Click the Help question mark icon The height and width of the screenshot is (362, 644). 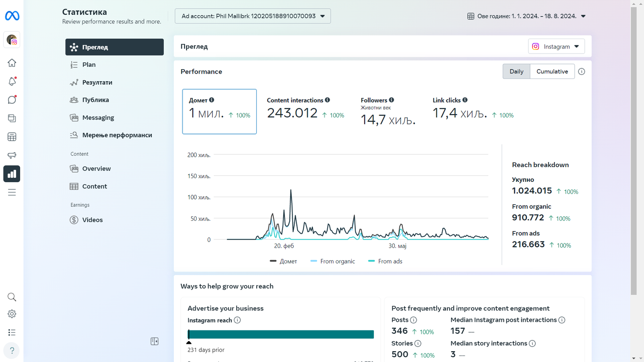pyautogui.click(x=12, y=350)
